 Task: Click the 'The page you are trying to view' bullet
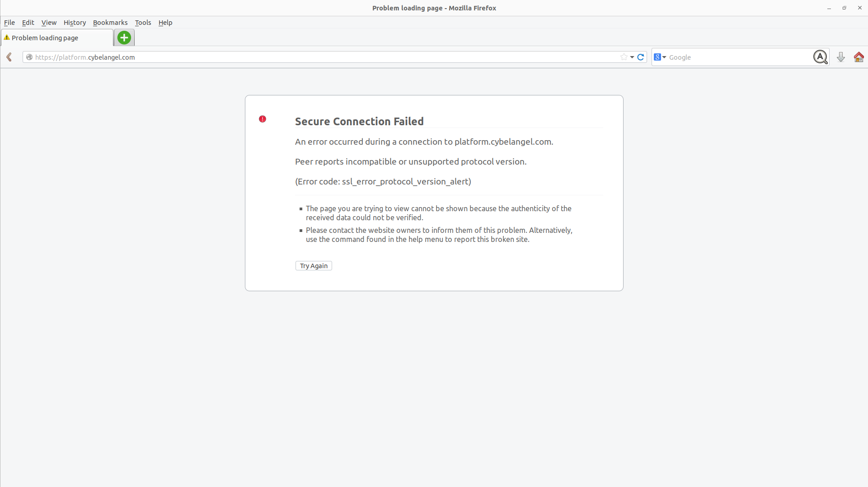click(x=439, y=213)
